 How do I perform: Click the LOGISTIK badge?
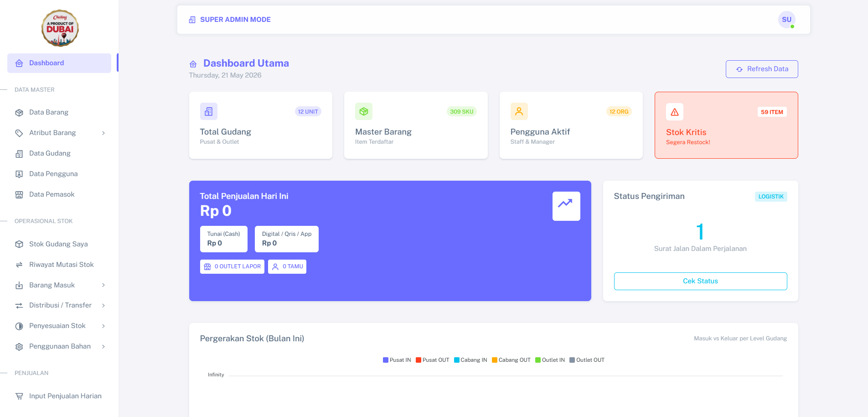point(771,197)
